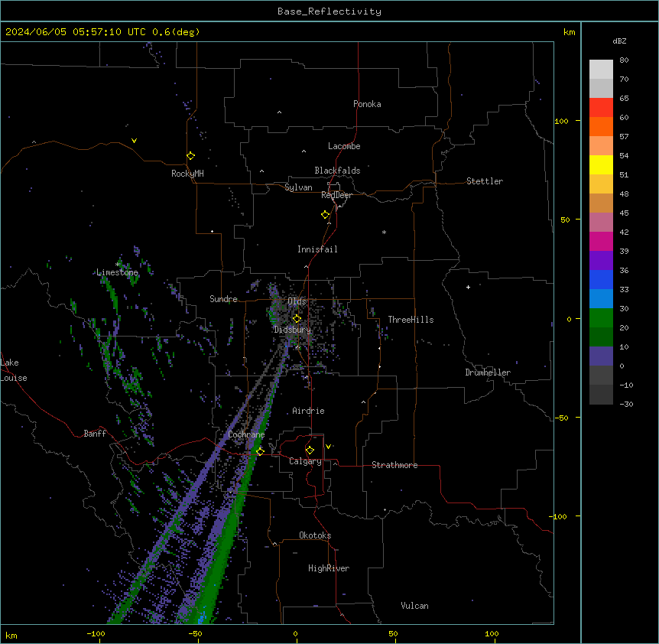This screenshot has height=644, width=659.
Task: Select the red 65 dBZ legend color
Action: tap(601, 107)
